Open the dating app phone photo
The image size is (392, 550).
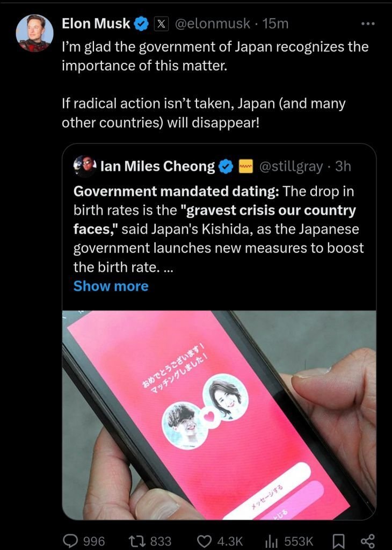[219, 415]
